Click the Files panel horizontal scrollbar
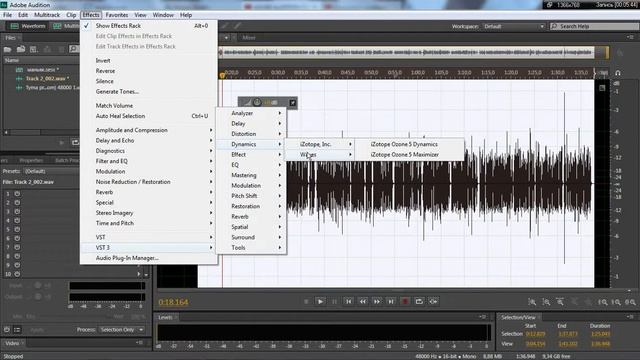The width and height of the screenshot is (640, 360). (43, 132)
